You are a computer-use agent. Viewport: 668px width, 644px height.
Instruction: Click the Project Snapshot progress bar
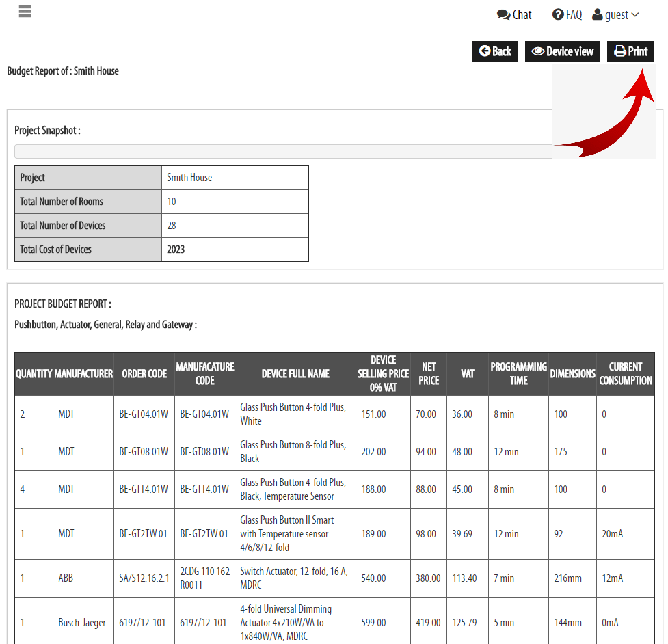[x=283, y=151]
